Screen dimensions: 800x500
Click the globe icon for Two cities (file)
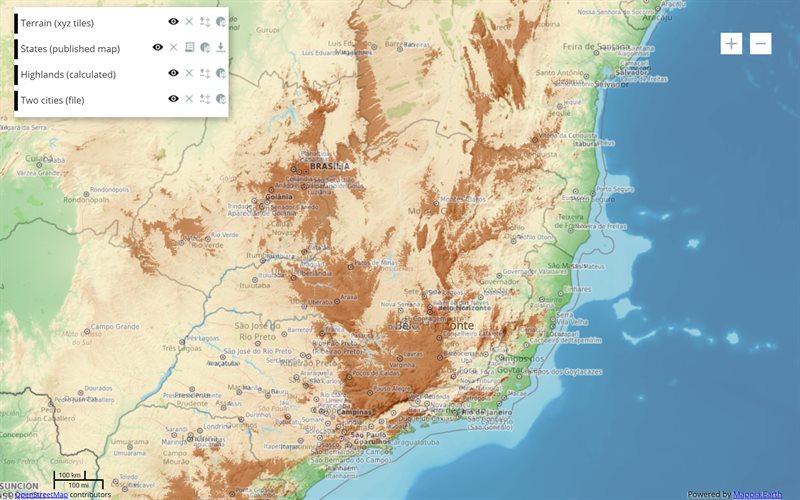tap(220, 98)
